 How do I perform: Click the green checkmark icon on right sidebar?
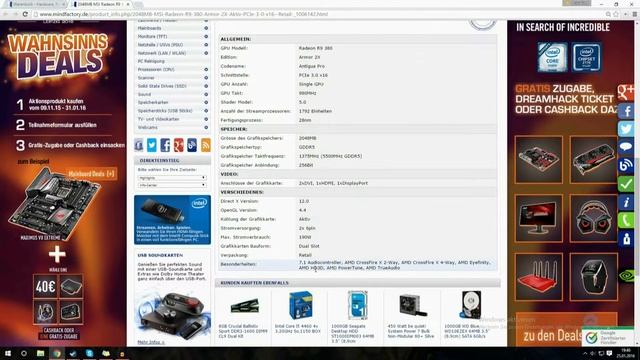[x=626, y=184]
